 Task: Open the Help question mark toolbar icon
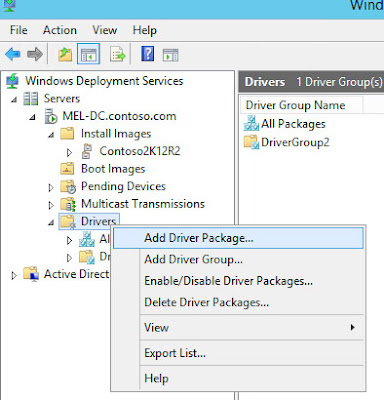pyautogui.click(x=148, y=53)
